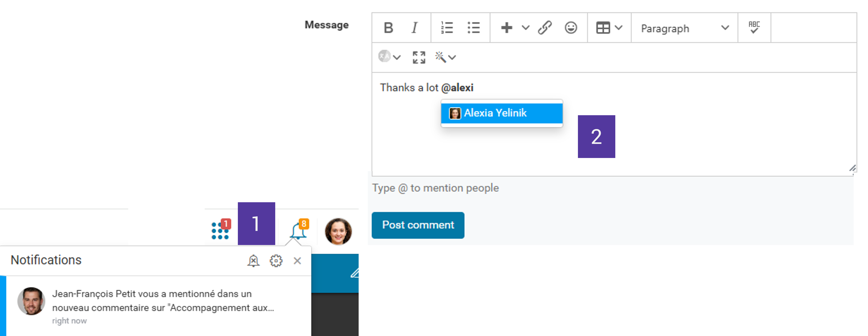Open the language translation dropdown
The width and height of the screenshot is (868, 336).
(390, 57)
